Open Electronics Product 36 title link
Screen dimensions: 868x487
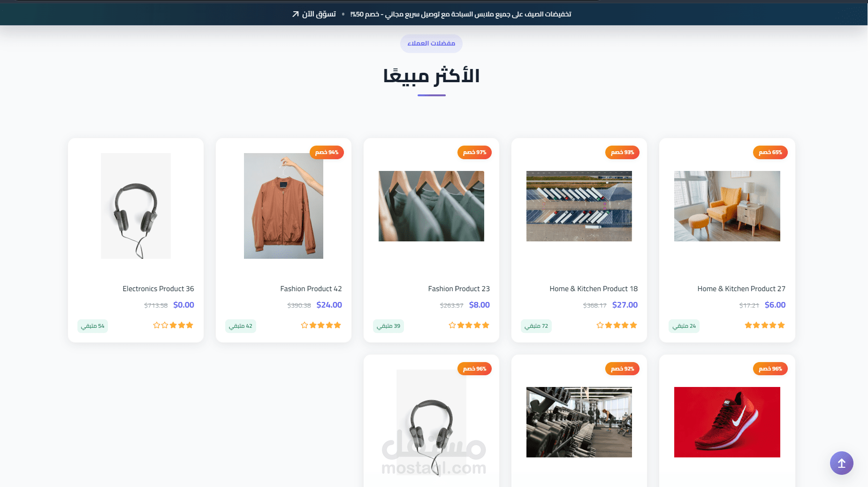(158, 289)
